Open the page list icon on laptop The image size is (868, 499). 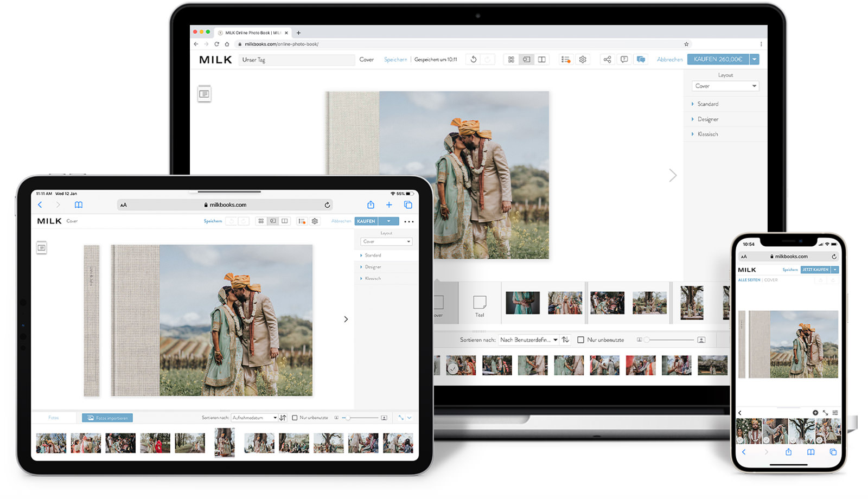566,60
